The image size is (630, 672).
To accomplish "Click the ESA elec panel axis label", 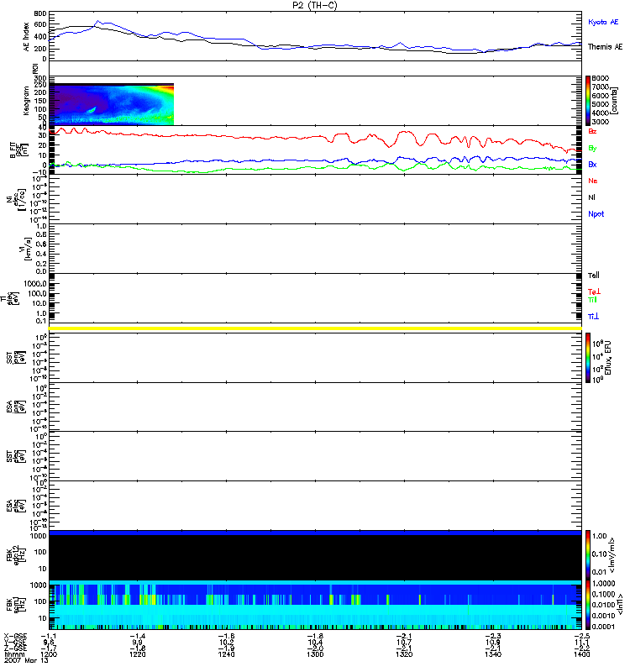I will coord(16,506).
